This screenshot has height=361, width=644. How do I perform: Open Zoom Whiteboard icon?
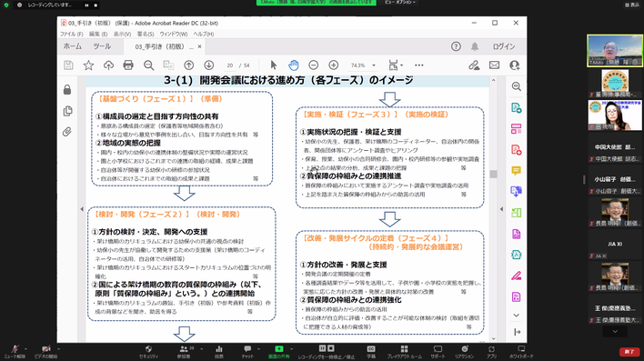click(521, 352)
